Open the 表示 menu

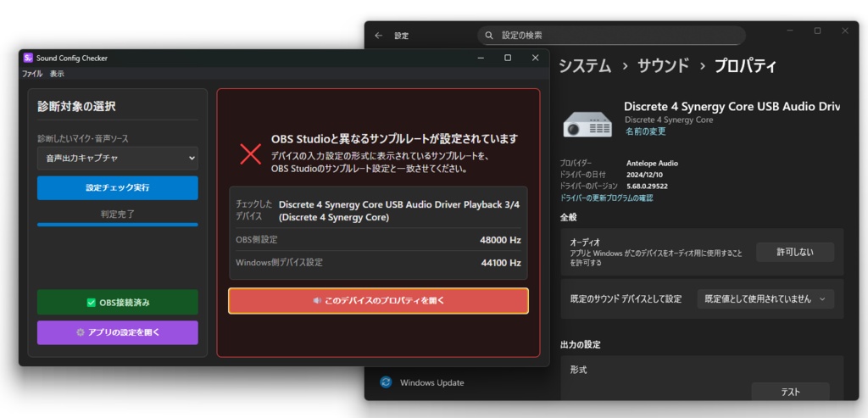tap(57, 74)
